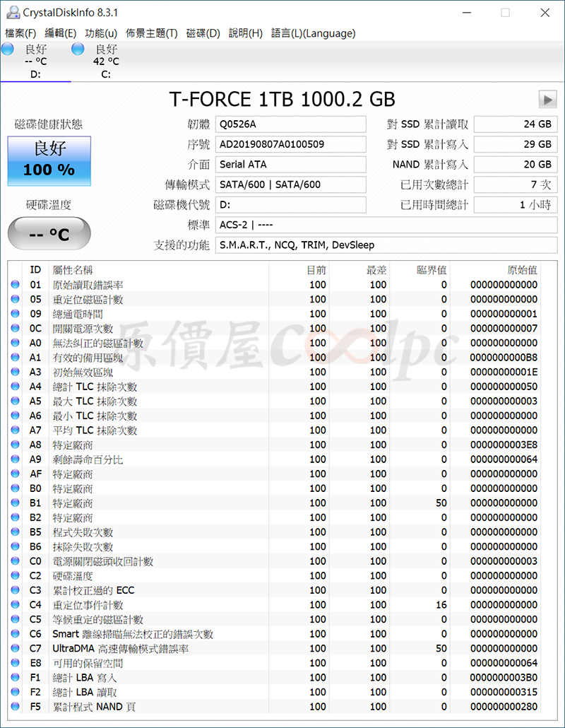The image size is (565, 728).
Task: Click the blue status circle of the C: drive
Action: point(78,49)
